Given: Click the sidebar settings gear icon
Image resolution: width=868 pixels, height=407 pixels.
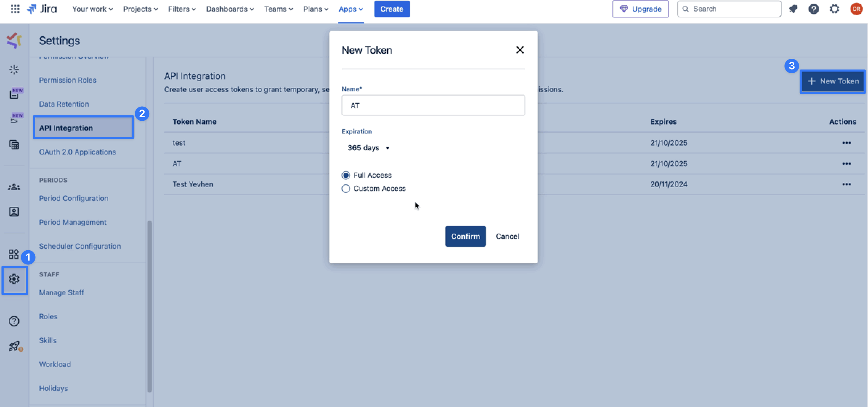Looking at the screenshot, I should [14, 279].
